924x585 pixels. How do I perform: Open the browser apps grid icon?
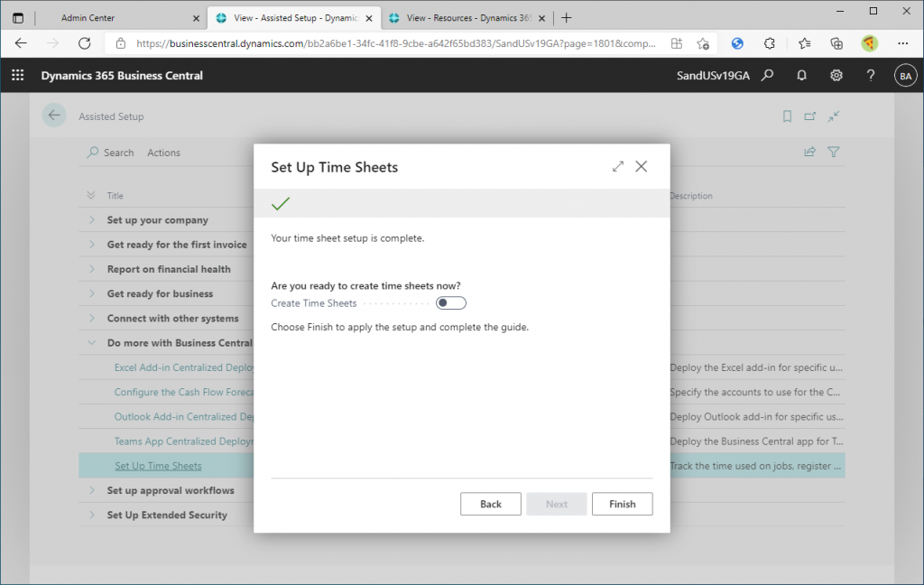pyautogui.click(x=677, y=43)
